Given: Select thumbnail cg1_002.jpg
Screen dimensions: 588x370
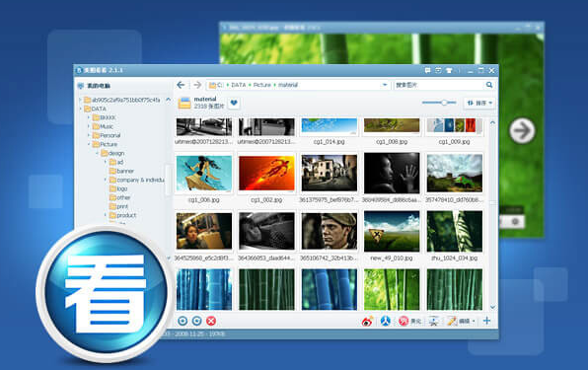Looking at the screenshot, I should tap(266, 174).
